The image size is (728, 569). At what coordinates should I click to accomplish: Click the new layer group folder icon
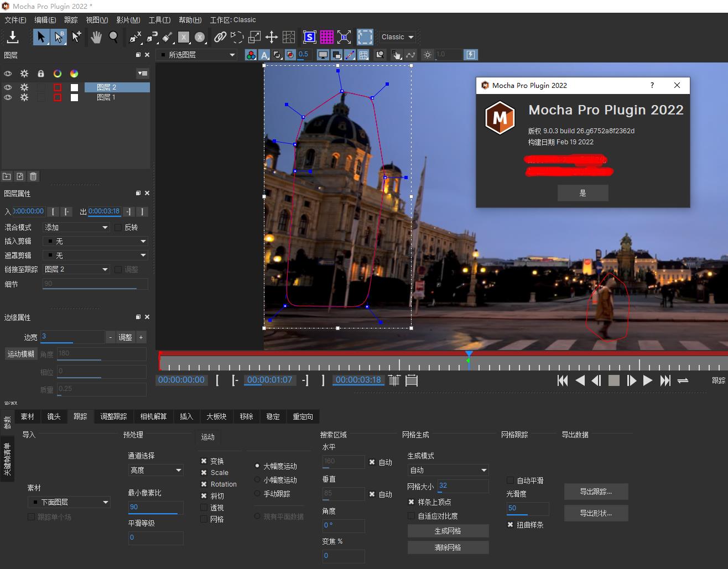[7, 176]
